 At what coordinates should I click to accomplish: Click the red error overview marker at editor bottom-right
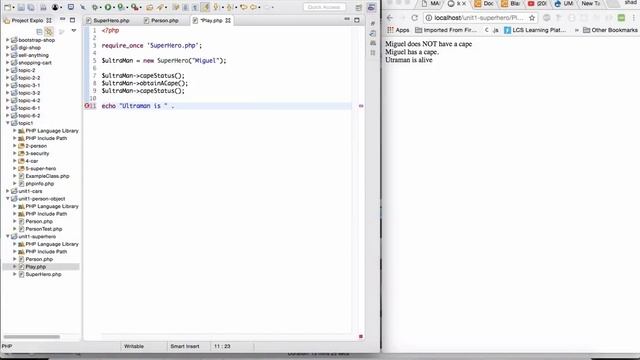coord(361,336)
